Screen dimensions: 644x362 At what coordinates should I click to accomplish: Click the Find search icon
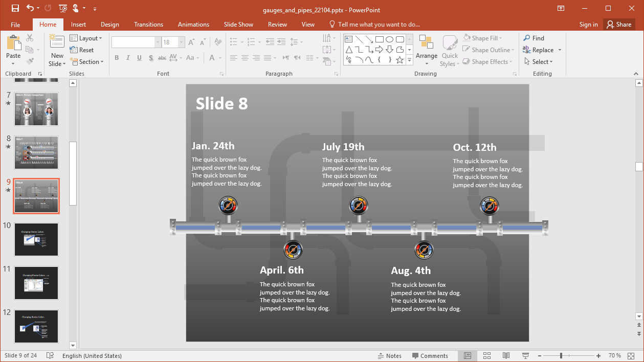tap(527, 38)
